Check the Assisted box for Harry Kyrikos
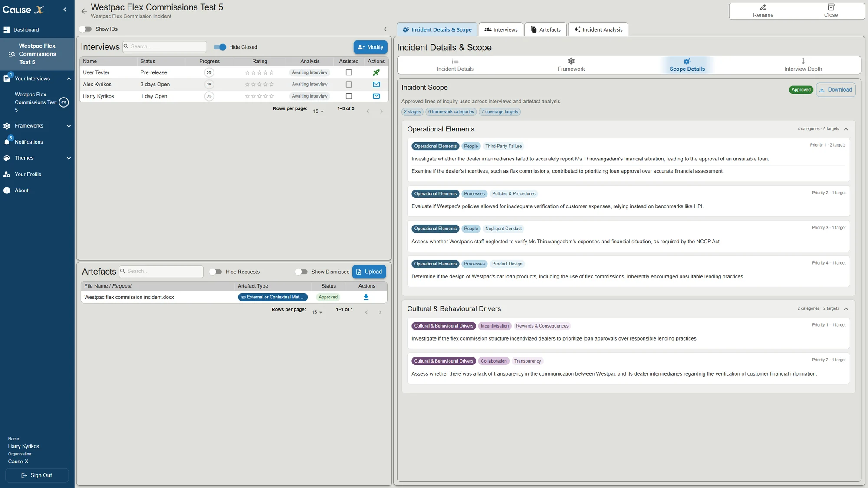The image size is (868, 488). (349, 96)
